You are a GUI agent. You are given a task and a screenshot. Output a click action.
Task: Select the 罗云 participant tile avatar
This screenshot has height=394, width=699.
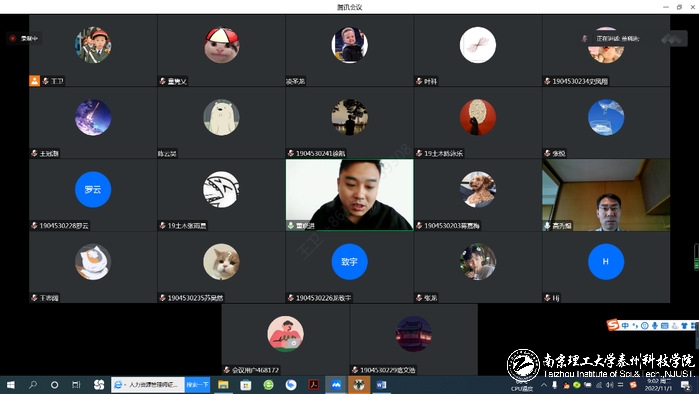(93, 190)
